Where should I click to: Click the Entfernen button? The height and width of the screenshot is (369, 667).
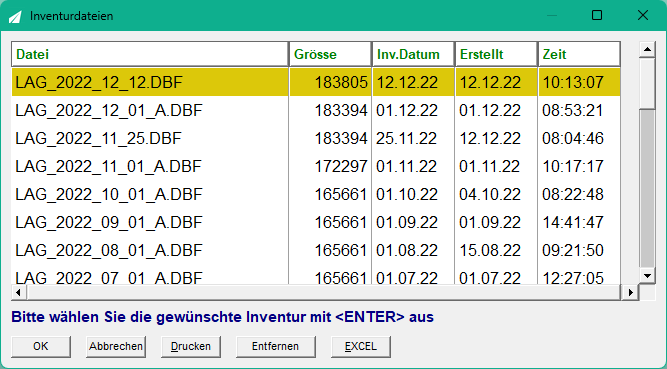tap(276, 346)
